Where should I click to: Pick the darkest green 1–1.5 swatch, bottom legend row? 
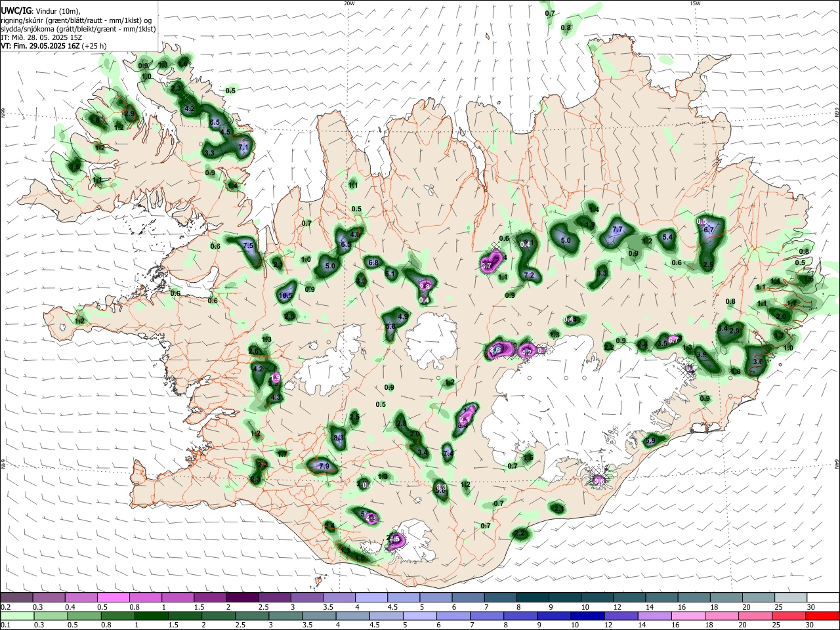(151, 616)
